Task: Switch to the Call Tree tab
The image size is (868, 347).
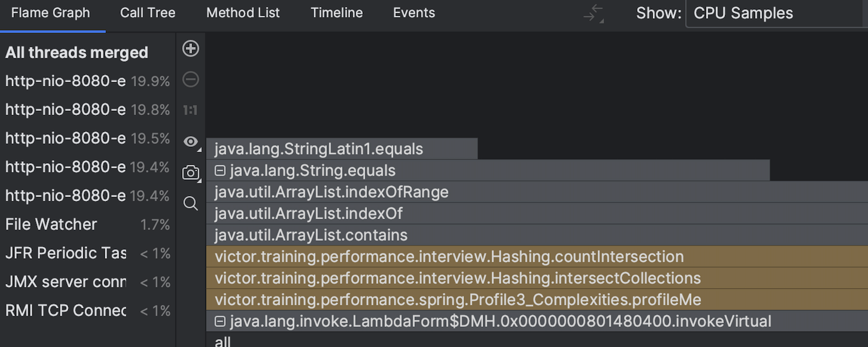Action: (148, 13)
